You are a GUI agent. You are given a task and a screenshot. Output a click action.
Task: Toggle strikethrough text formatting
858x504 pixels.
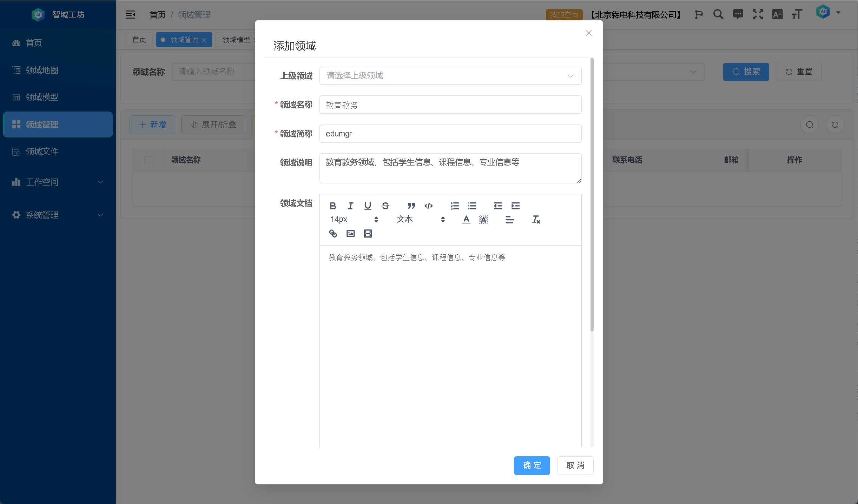(385, 206)
